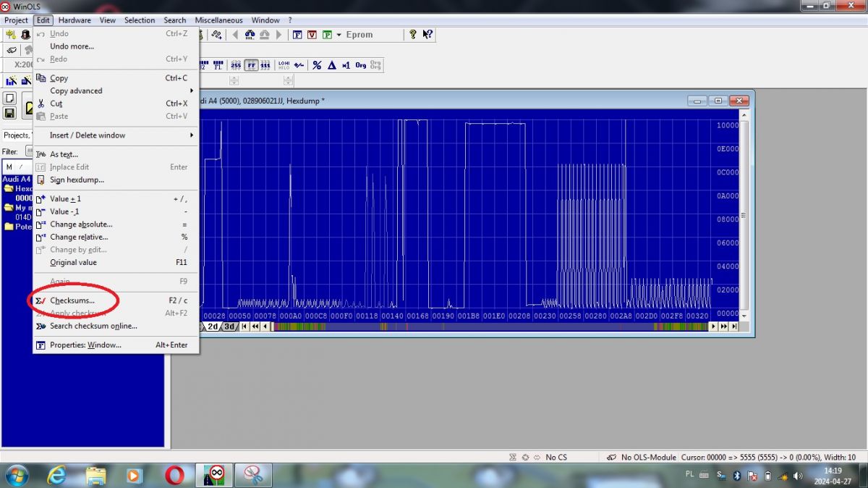The image size is (868, 488).
Task: Open Snipping Tool from taskbar
Action: coord(253,475)
